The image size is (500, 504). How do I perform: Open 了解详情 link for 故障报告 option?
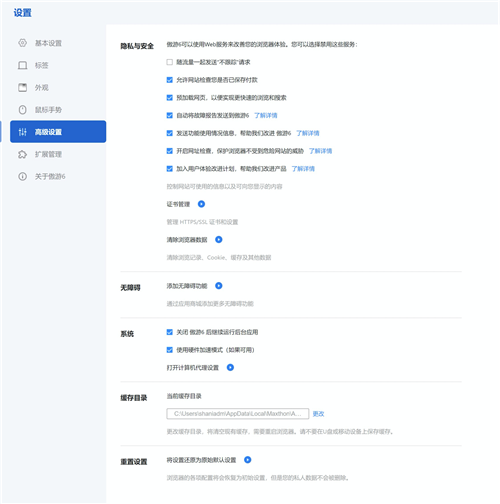pyautogui.click(x=266, y=115)
